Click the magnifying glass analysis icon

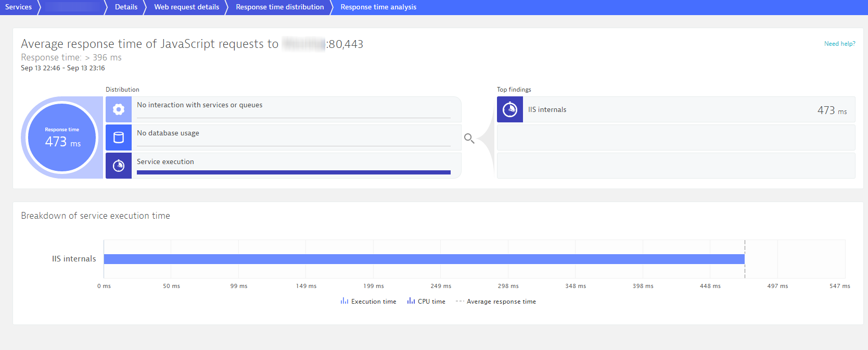pyautogui.click(x=469, y=138)
